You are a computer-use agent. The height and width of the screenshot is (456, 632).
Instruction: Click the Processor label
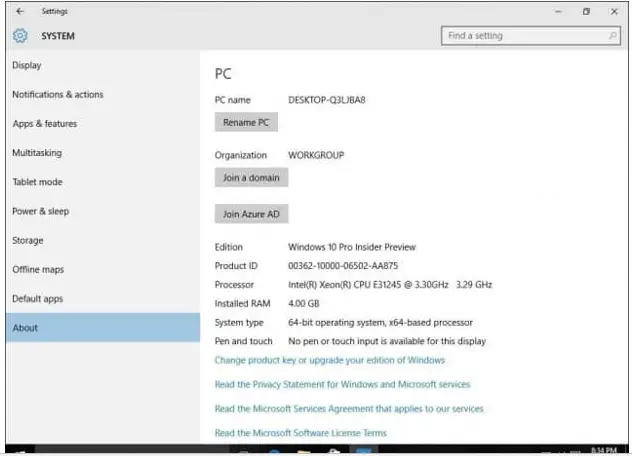click(234, 285)
